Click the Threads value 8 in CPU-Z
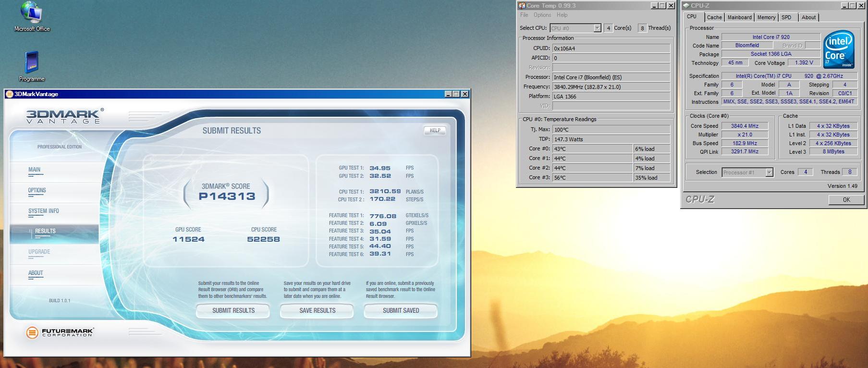 click(850, 172)
